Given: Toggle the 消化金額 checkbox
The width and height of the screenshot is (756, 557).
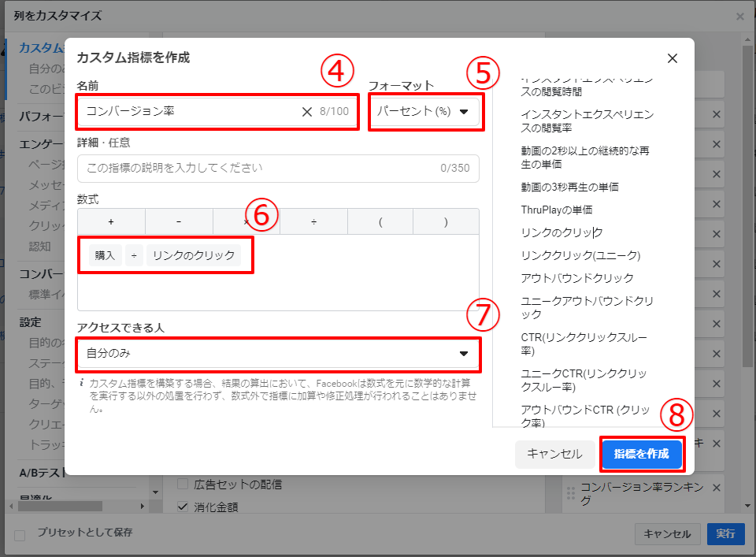Looking at the screenshot, I should coord(183,507).
